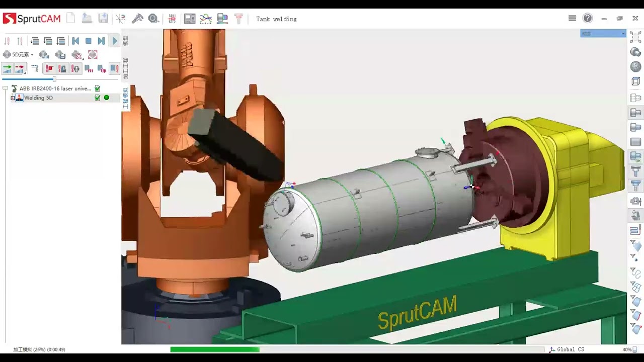This screenshot has width=644, height=362.
Task: Play the machining simulation
Action: [x=114, y=41]
